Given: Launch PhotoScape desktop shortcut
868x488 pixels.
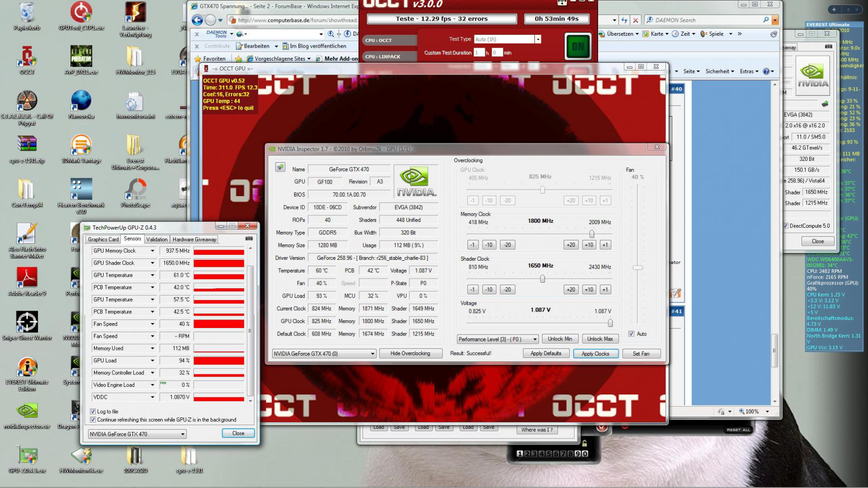Looking at the screenshot, I should point(135,193).
